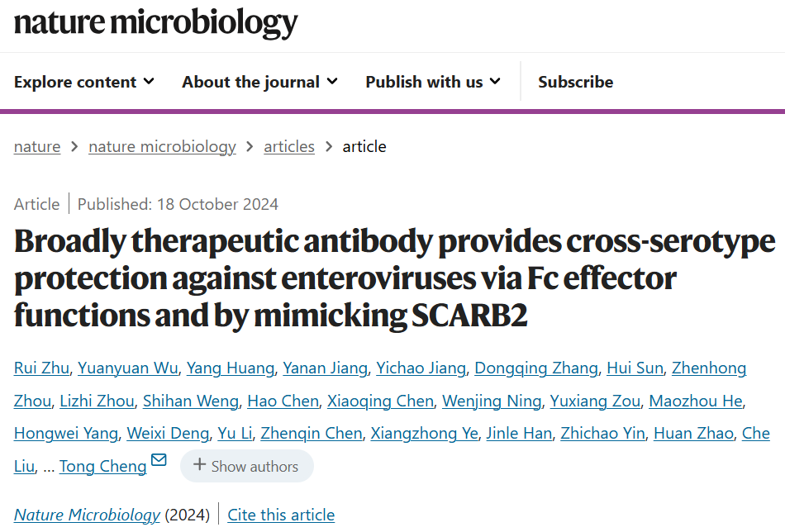Click Cite this article link

point(281,515)
